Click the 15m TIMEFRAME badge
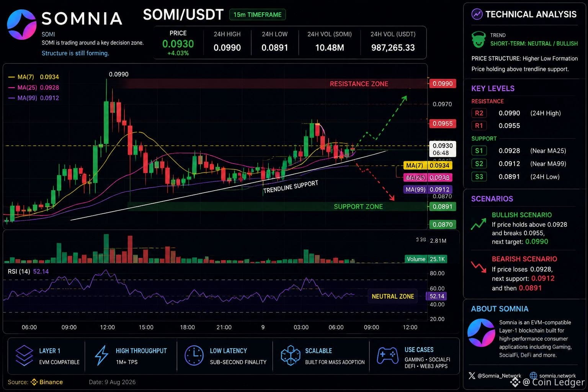 coord(257,15)
